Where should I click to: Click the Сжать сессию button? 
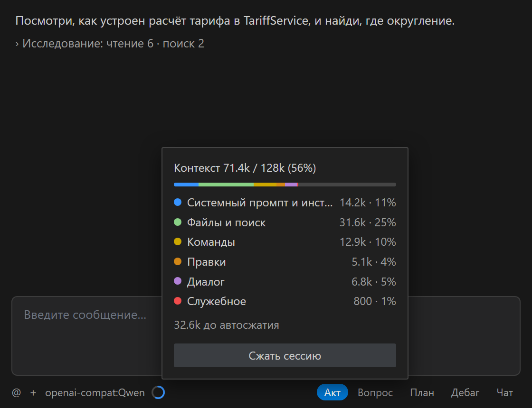tap(285, 355)
